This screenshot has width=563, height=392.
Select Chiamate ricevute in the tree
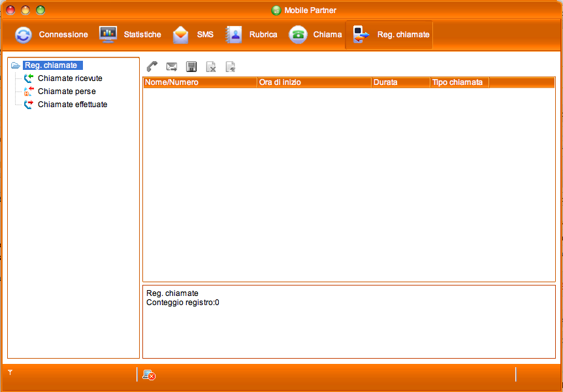pos(70,78)
